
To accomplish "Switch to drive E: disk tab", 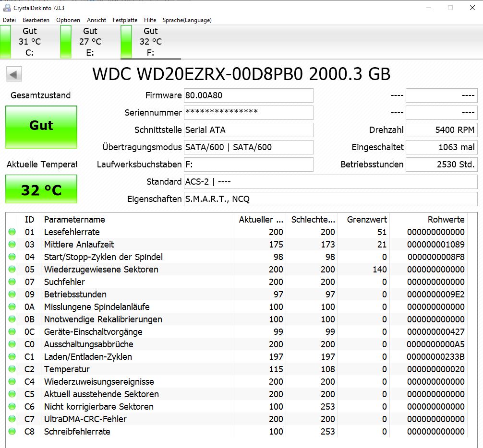I will 90,42.
